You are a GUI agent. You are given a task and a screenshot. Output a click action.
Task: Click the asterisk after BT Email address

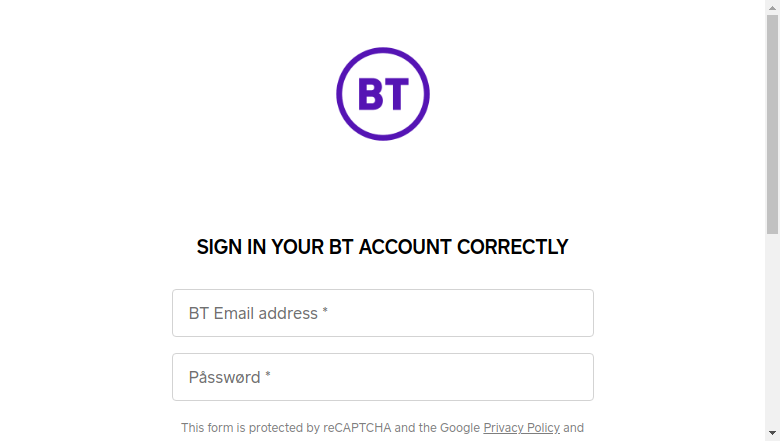[325, 311]
